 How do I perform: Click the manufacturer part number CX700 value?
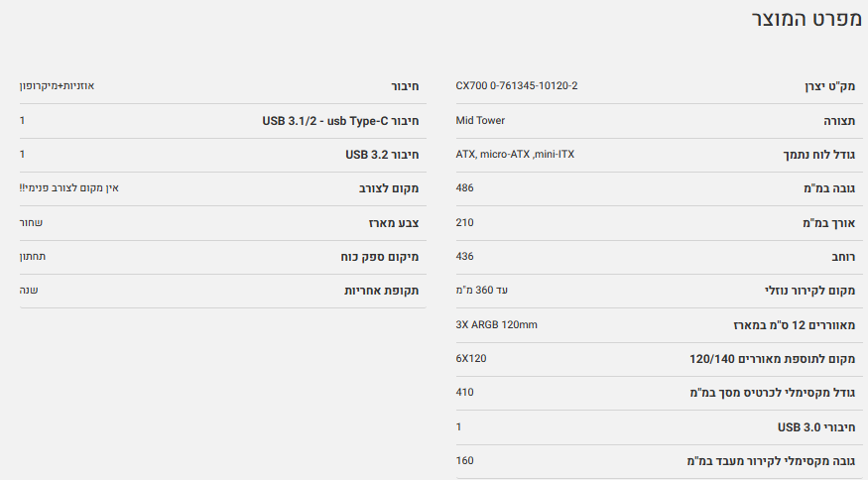coord(516,86)
